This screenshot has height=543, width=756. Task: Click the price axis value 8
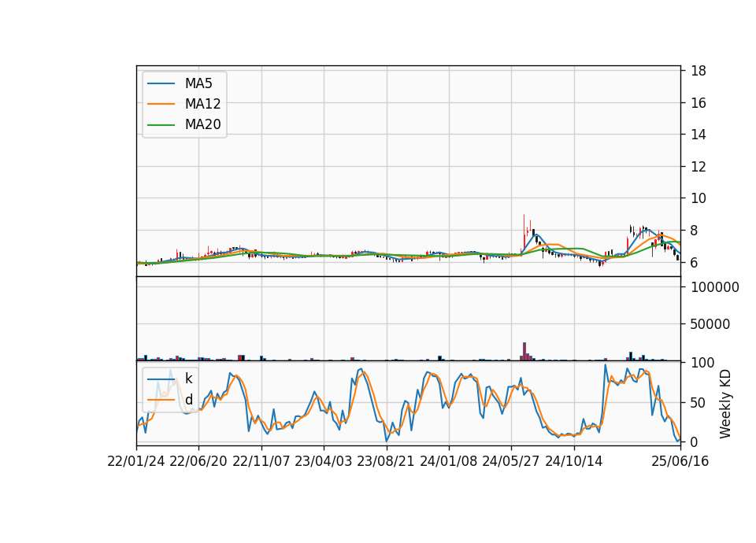click(x=695, y=231)
